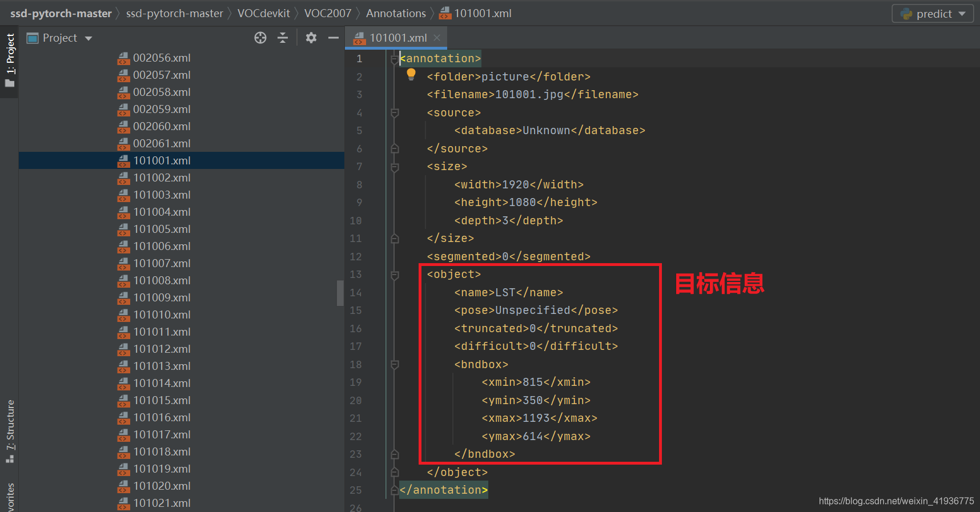Open Project panel settings gear
Viewport: 980px width, 512px height.
[x=311, y=38]
